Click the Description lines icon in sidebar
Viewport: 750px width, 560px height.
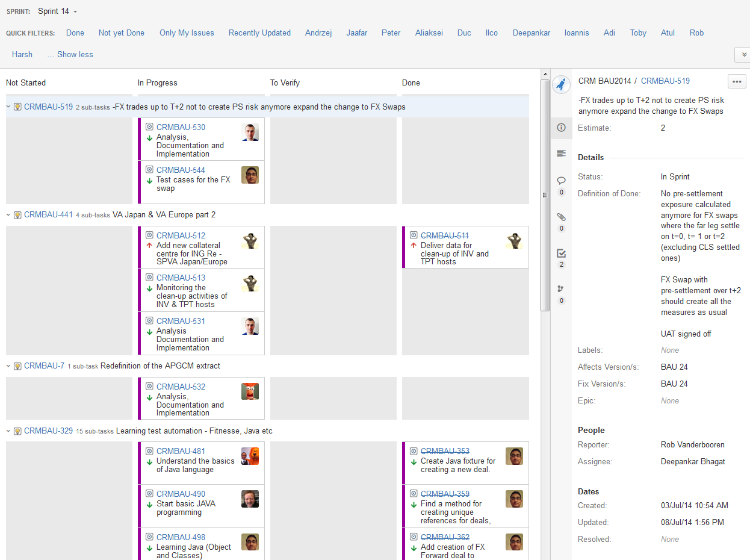coord(561,154)
